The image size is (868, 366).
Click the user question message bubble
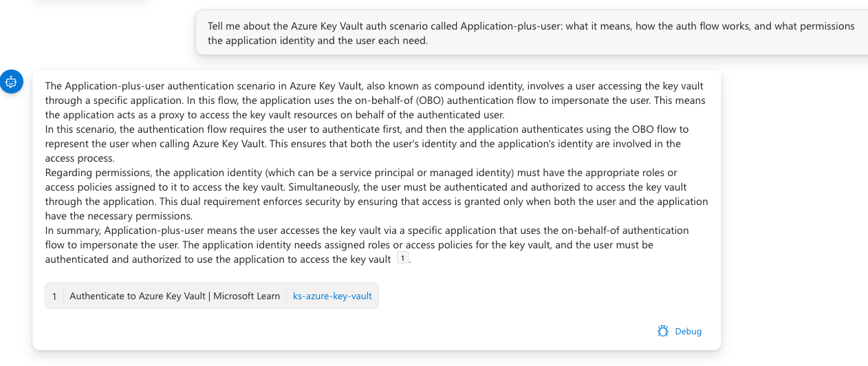[x=531, y=33]
